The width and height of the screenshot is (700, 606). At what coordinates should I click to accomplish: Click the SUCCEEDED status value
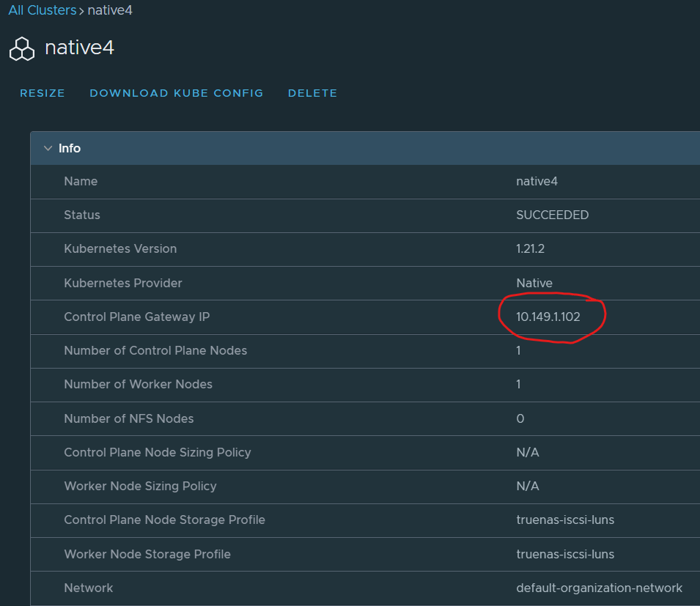click(x=552, y=215)
